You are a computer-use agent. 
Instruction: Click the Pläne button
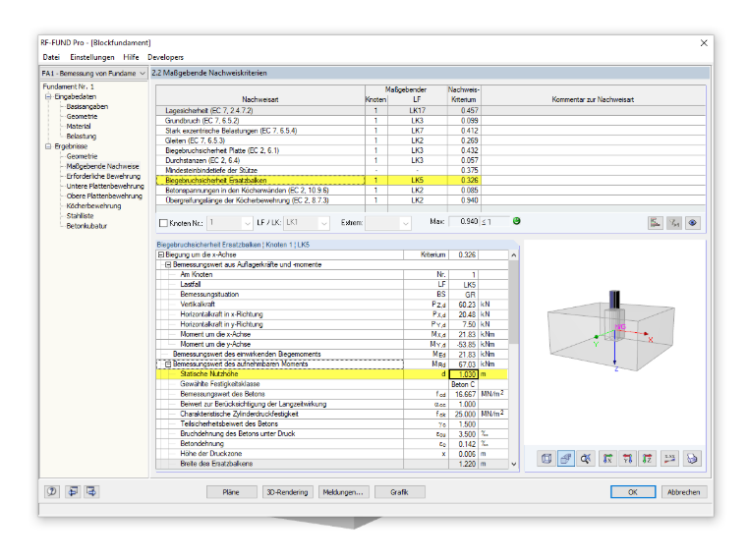coord(232,492)
